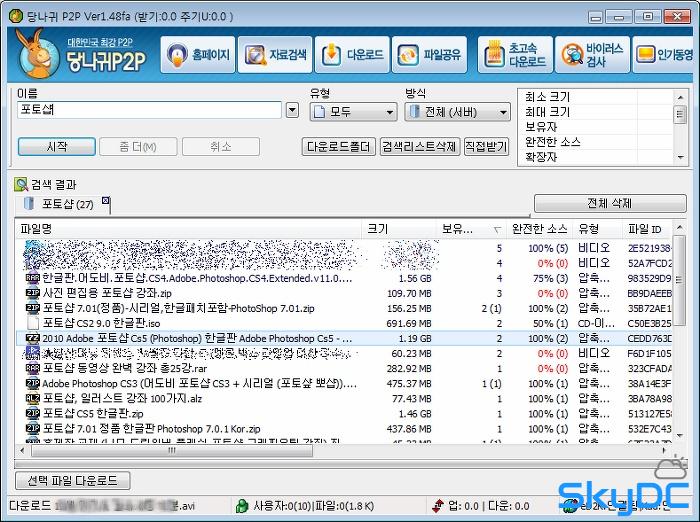Open the 초고속 다운로드 button
Screen dimensions: 700x522
pyautogui.click(x=515, y=54)
